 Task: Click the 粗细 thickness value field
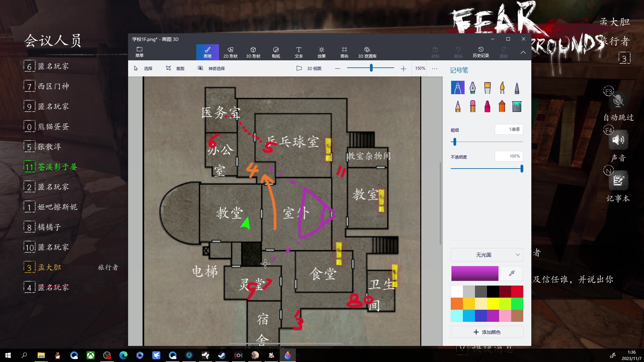click(509, 129)
